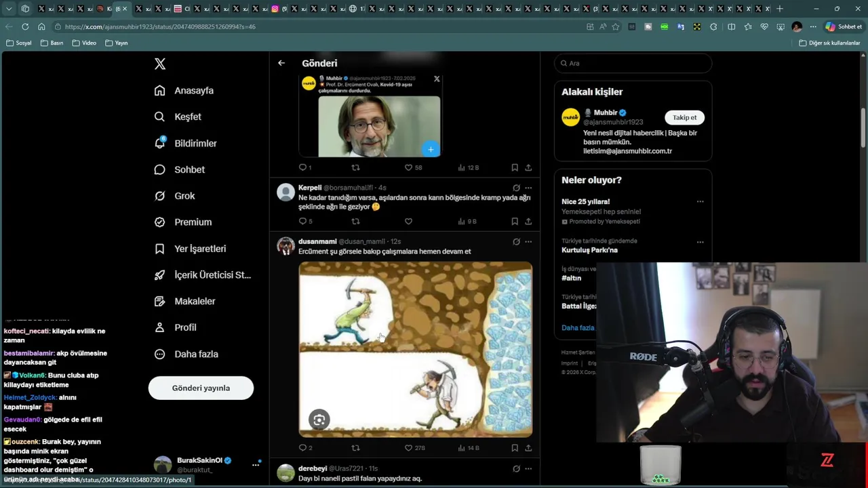The image size is (868, 488).
Task: Open options for Kurtuluş Parkı'na trend
Action: 700,242
